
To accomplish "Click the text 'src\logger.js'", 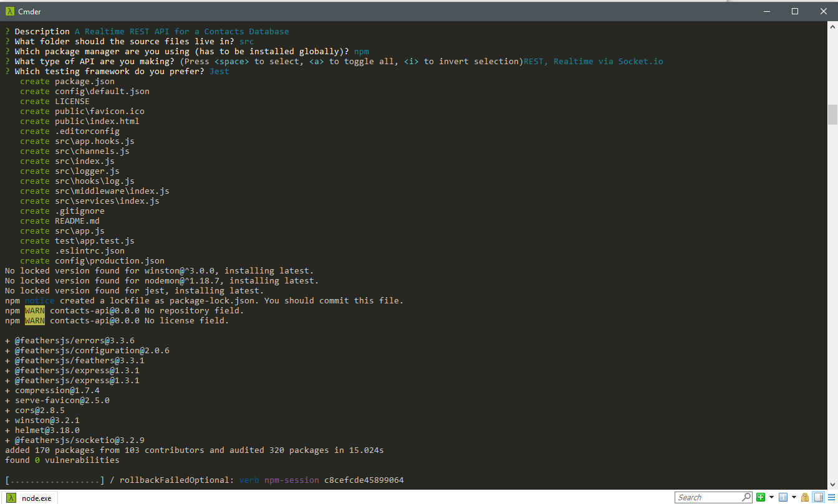I will click(87, 171).
